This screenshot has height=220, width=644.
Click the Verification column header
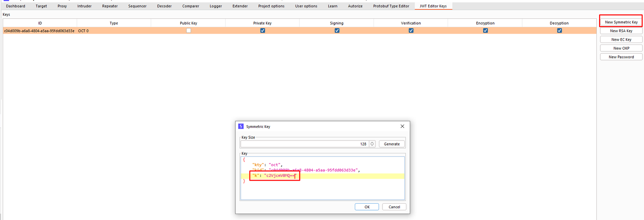(411, 23)
